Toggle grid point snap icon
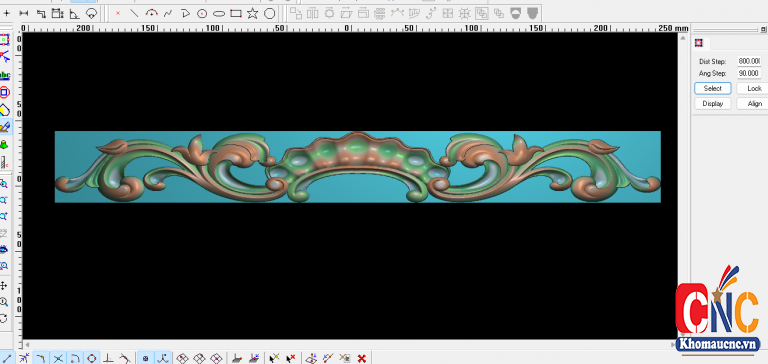 tap(145, 358)
